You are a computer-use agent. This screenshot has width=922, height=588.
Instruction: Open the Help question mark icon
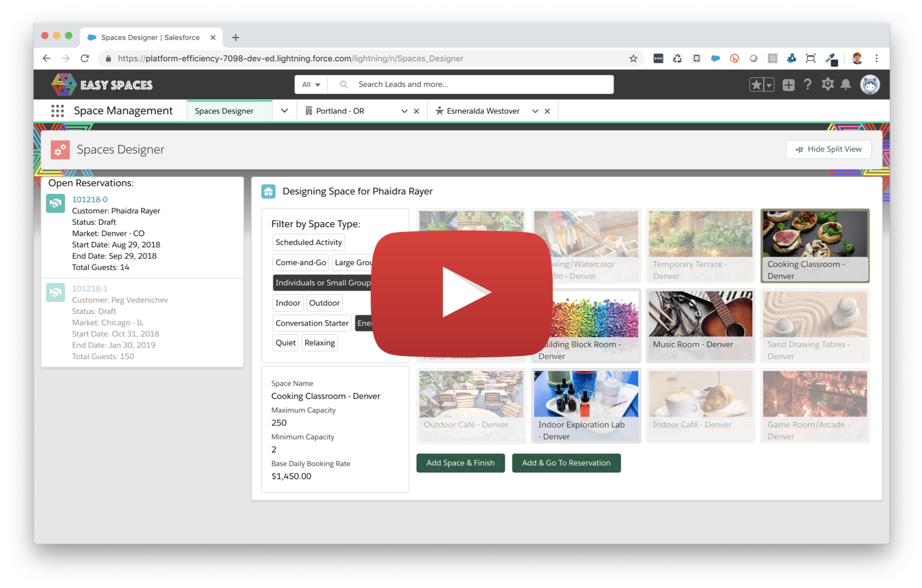pos(808,84)
